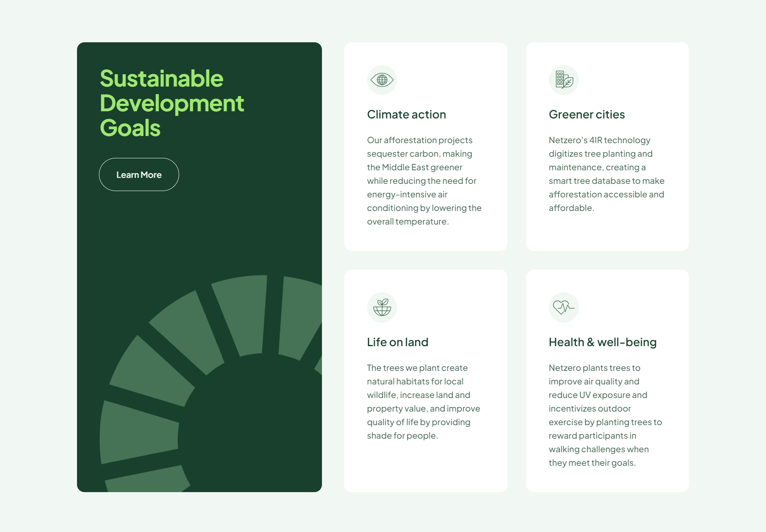Click the heartbeat icon above Health & well-being
Viewport: 766px width, 532px height.
click(x=564, y=307)
